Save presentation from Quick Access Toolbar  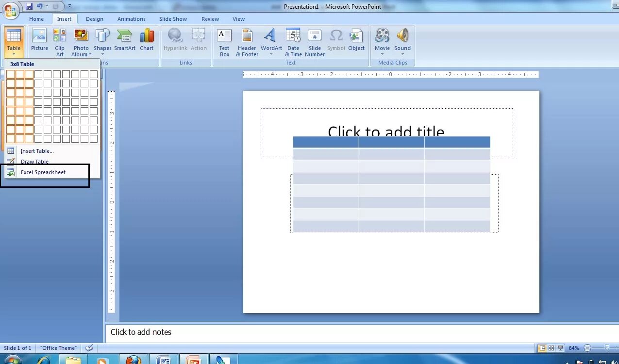29,6
